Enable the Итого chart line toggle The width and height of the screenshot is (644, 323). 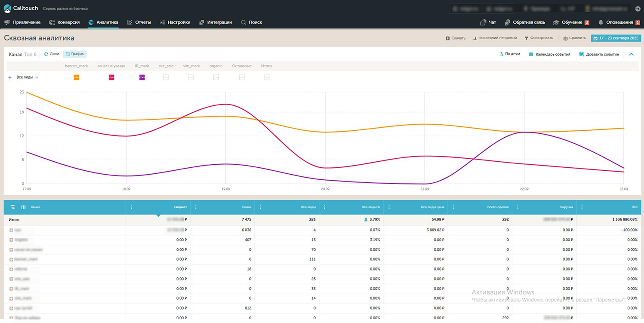266,77
